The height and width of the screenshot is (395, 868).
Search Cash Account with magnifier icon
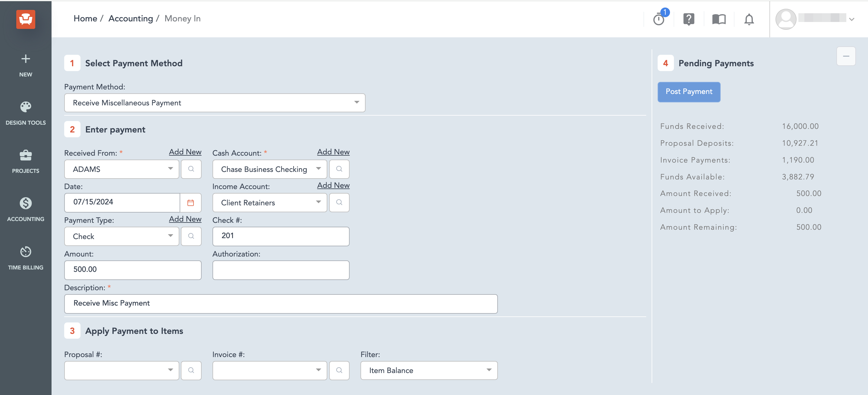(339, 169)
